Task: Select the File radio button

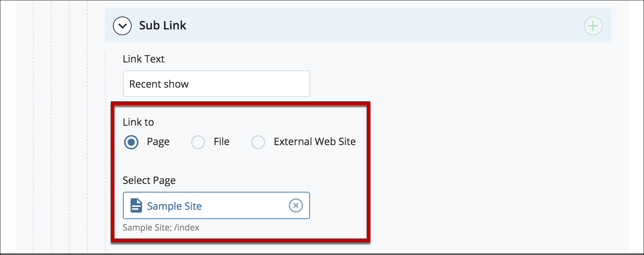Action: coord(198,142)
